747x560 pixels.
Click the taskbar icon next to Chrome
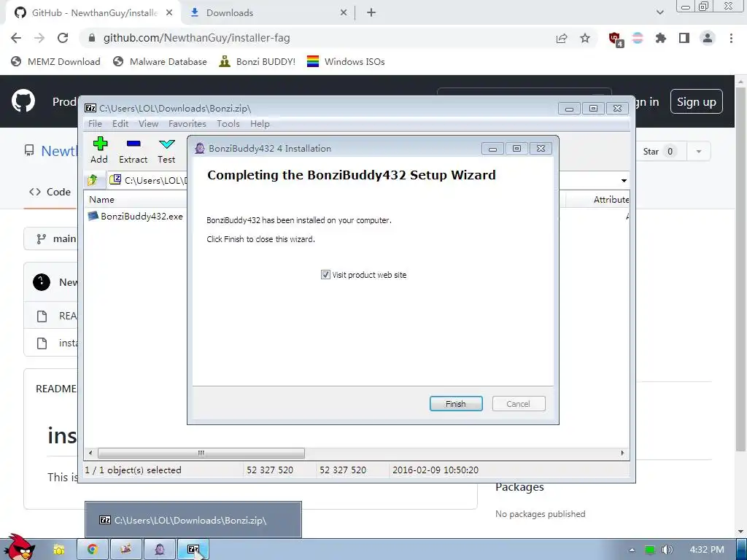pos(125,550)
